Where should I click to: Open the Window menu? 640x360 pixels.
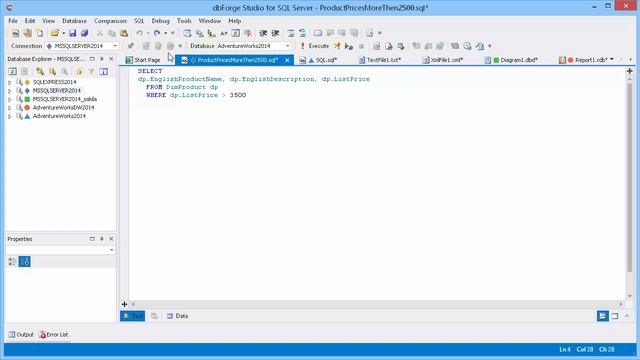click(210, 21)
